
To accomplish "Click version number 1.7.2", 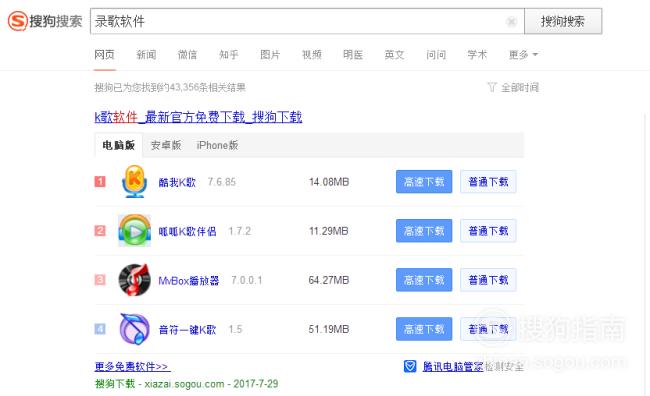I will coord(240,231).
